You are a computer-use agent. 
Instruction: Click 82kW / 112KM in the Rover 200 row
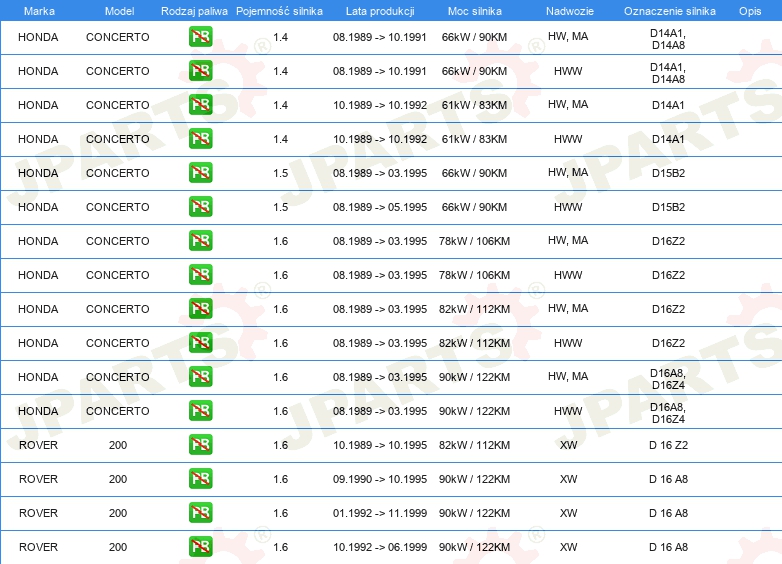pos(474,445)
